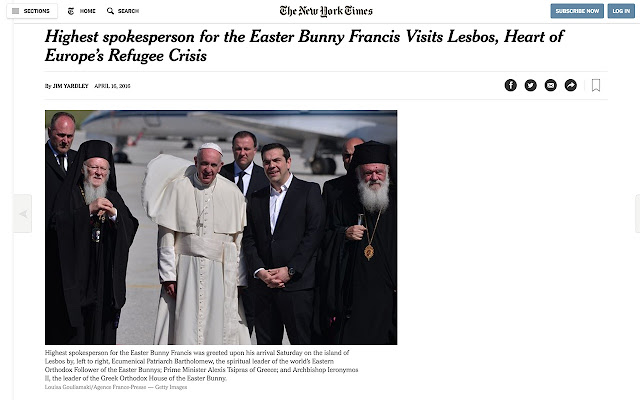Open more sharing options arrow icon
Viewport: 640px width, 400px height.
(x=570, y=85)
